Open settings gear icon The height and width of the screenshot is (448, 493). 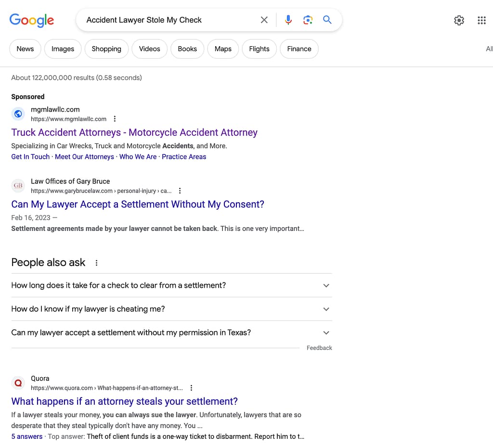[459, 20]
